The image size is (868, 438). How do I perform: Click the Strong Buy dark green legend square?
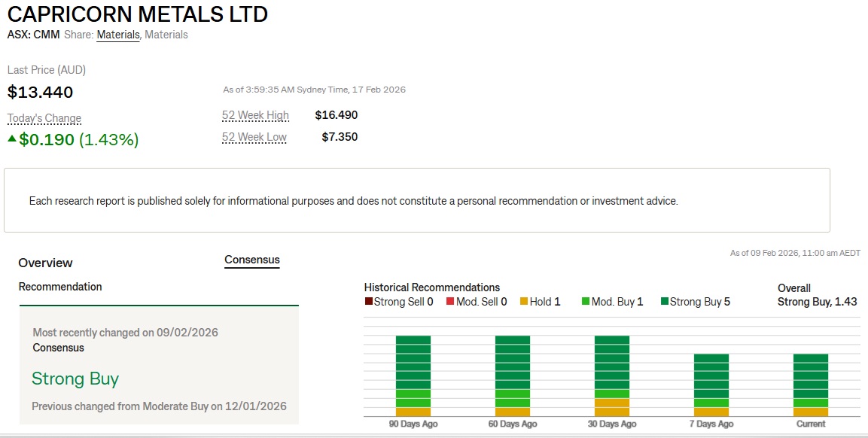click(x=665, y=302)
